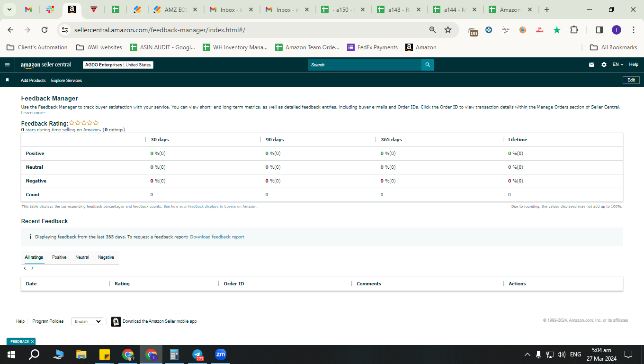Click the Windows Start button
644x364 pixels.
11,355
